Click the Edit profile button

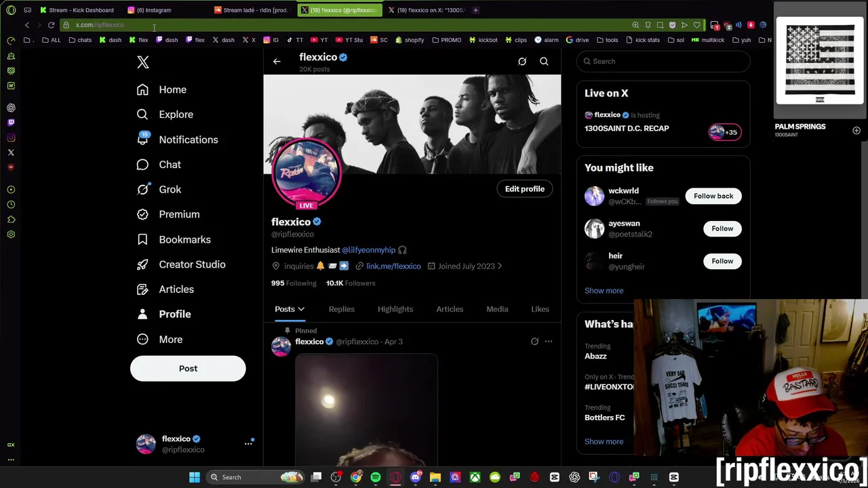[x=525, y=189]
